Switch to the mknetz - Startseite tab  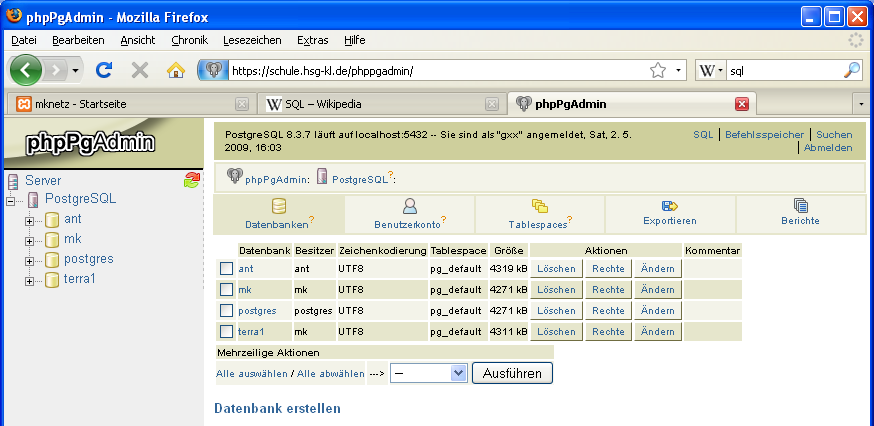coord(130,104)
